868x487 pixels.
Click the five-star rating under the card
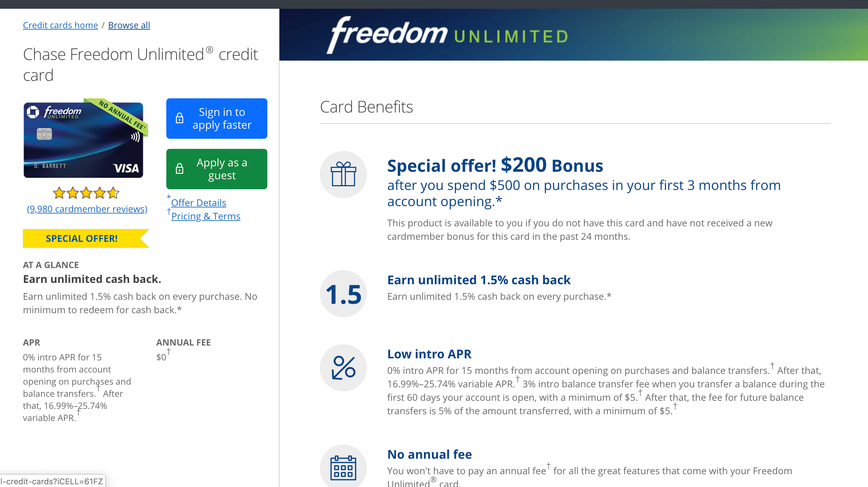tap(86, 193)
